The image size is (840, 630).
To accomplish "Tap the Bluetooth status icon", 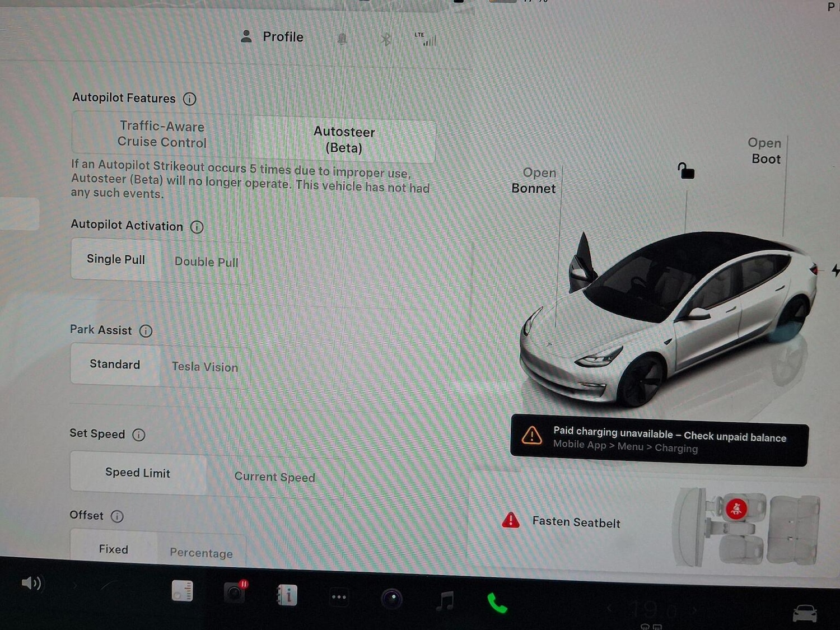I will click(x=385, y=40).
